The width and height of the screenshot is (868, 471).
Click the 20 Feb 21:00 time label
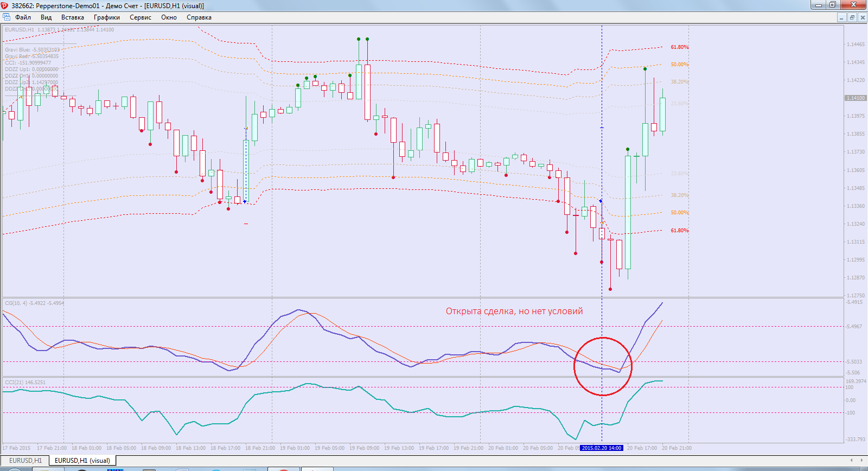(x=676, y=448)
